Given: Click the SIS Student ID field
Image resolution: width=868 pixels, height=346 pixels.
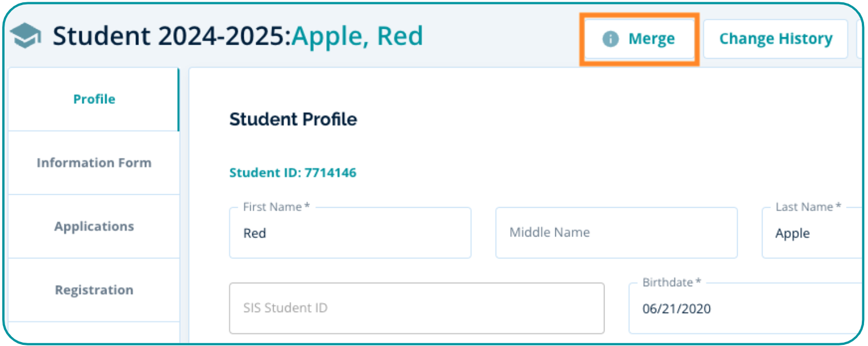Looking at the screenshot, I should tap(416, 308).
